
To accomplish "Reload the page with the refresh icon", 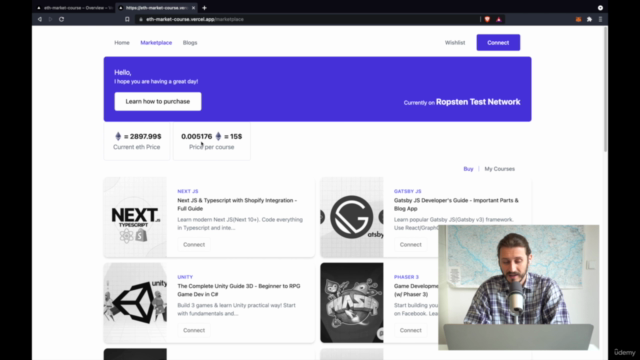I will pos(61,19).
